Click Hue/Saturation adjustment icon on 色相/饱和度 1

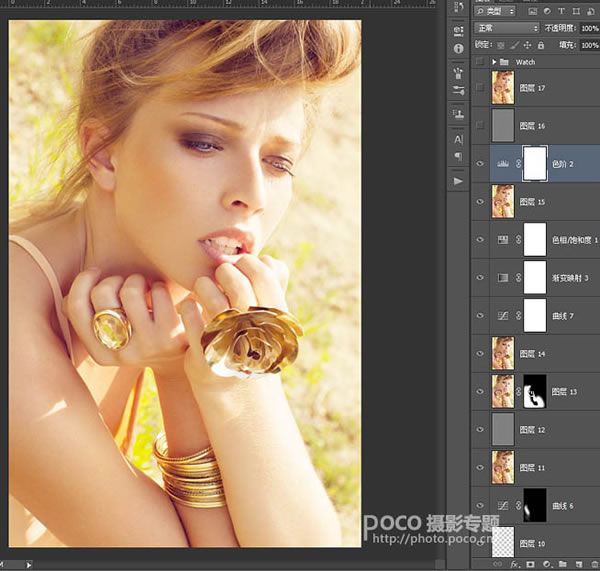pyautogui.click(x=503, y=240)
